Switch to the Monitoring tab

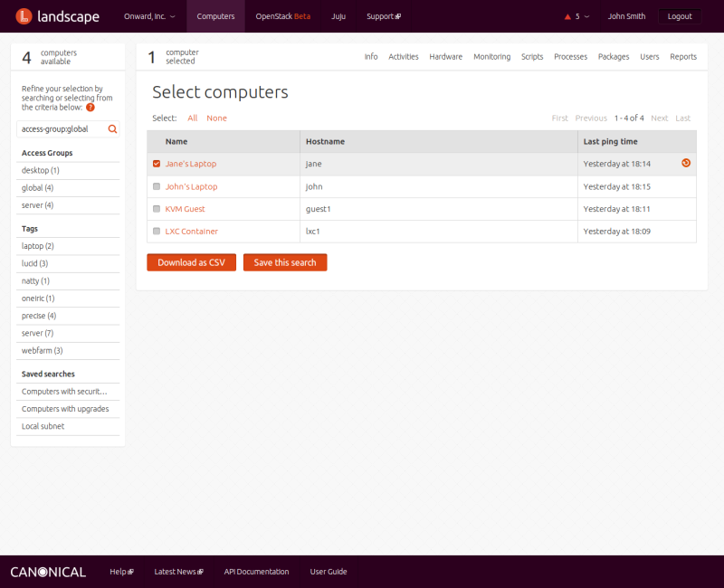(491, 57)
